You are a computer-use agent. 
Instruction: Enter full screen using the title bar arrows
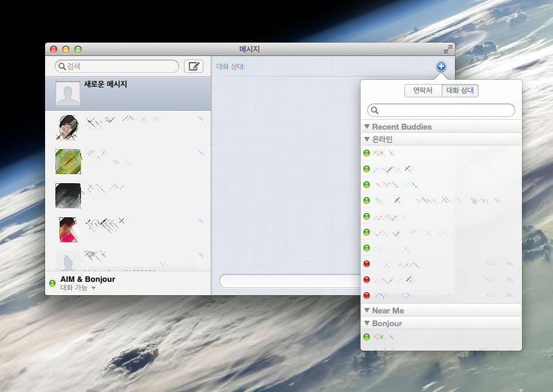pos(448,49)
